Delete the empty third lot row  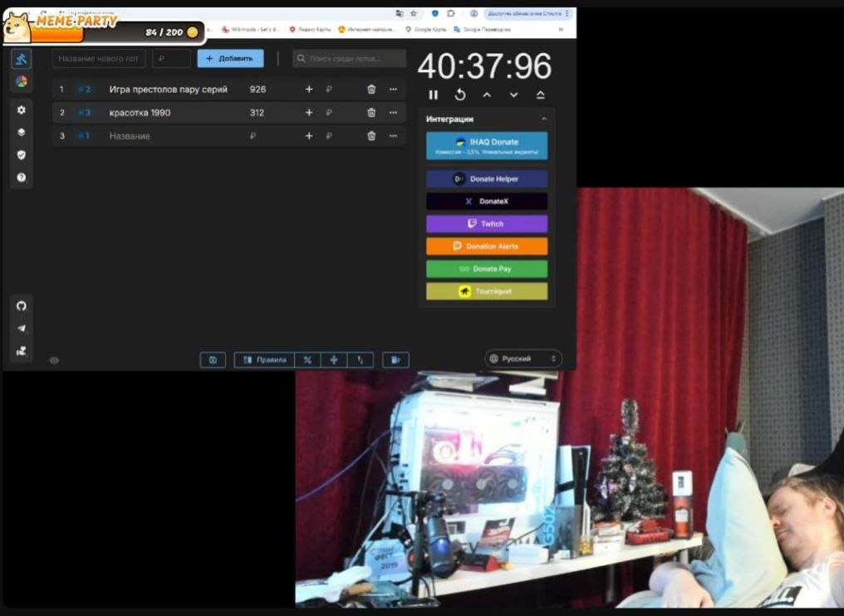click(x=371, y=136)
